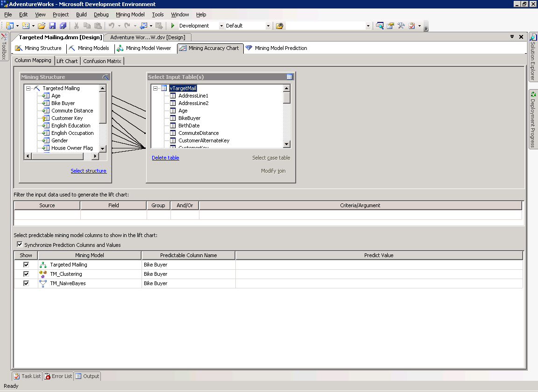Image resolution: width=538 pixels, height=392 pixels.
Task: Click the Redo arrow icon
Action: 127,26
